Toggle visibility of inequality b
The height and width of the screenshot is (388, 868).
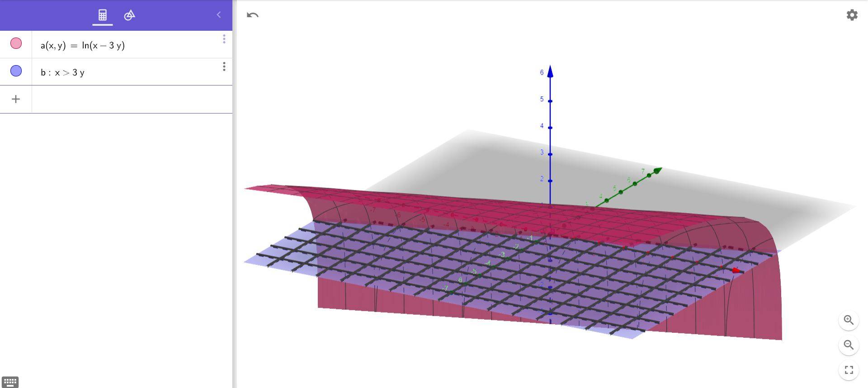pos(16,71)
